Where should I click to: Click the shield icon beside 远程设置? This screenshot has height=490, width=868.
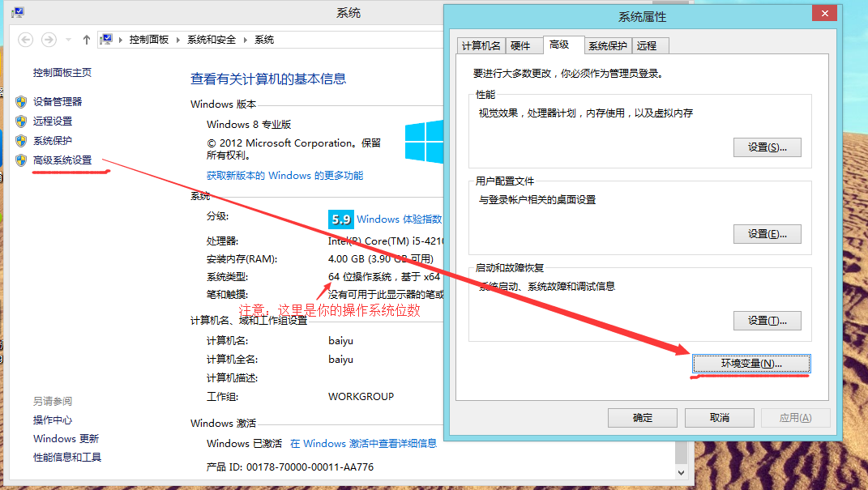pos(21,121)
